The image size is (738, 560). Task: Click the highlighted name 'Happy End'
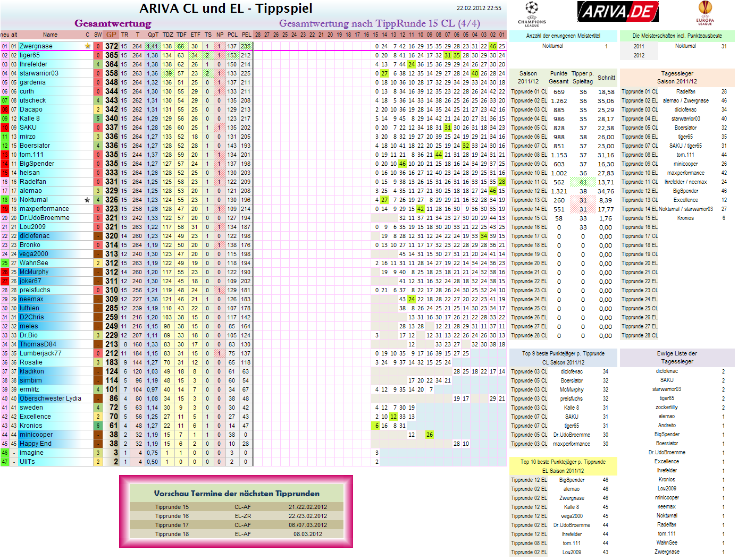coord(36,444)
